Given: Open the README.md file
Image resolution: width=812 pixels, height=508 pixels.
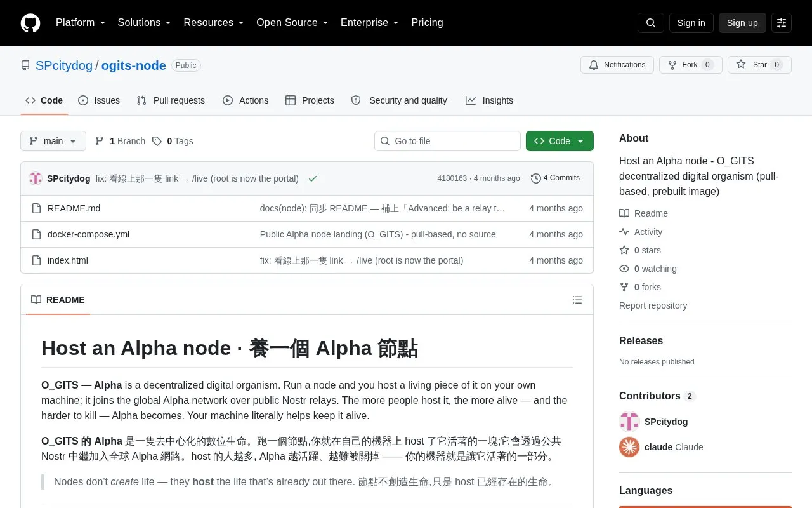Looking at the screenshot, I should pyautogui.click(x=74, y=208).
